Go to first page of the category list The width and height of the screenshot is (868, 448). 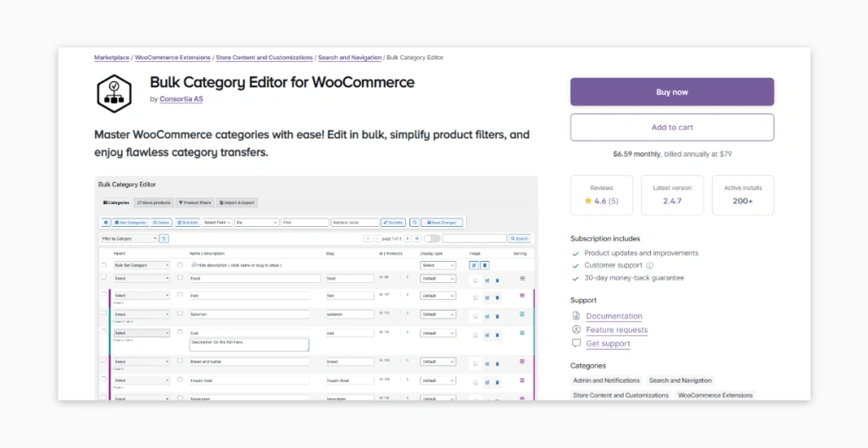coord(368,238)
